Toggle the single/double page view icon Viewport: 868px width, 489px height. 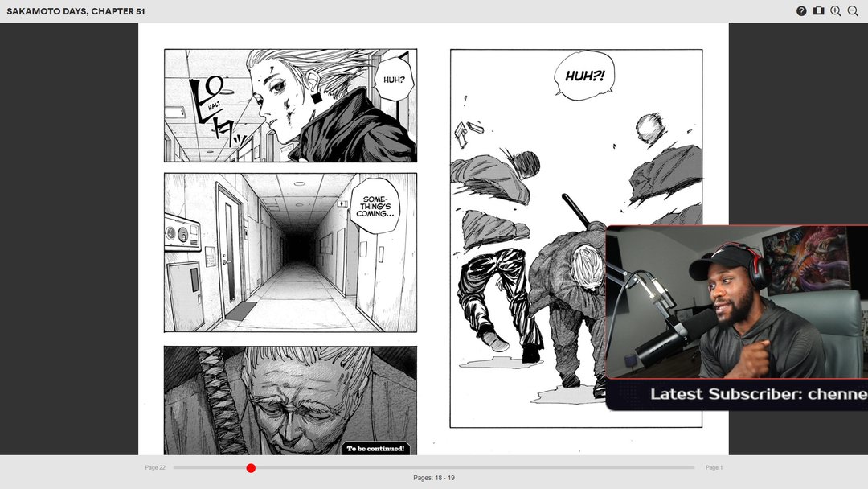[x=818, y=11]
